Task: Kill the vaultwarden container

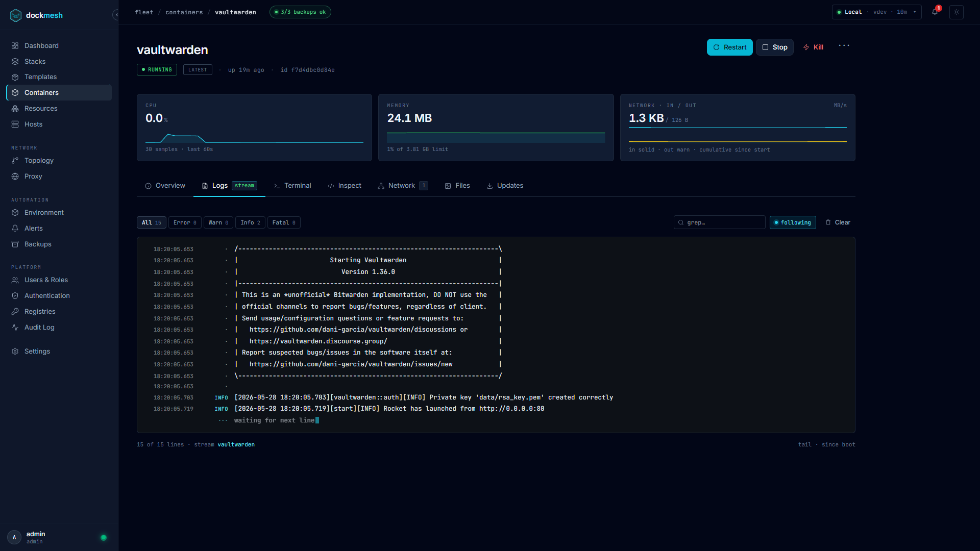Action: (814, 47)
